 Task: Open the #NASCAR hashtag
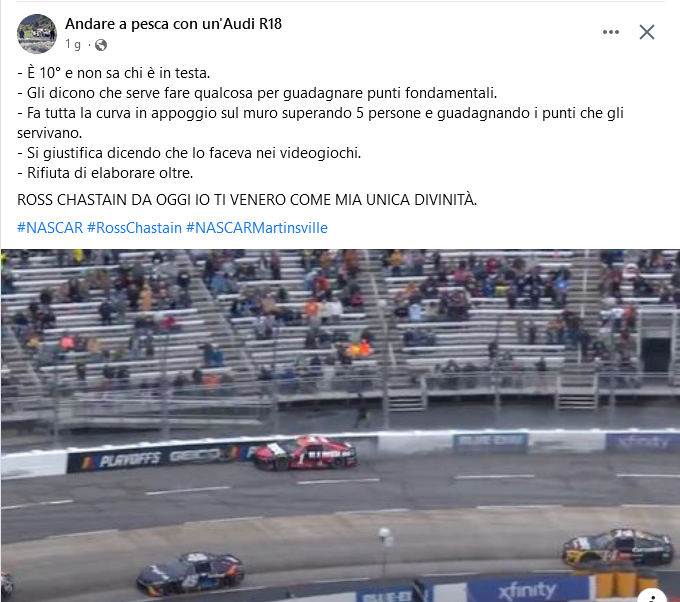click(x=50, y=228)
